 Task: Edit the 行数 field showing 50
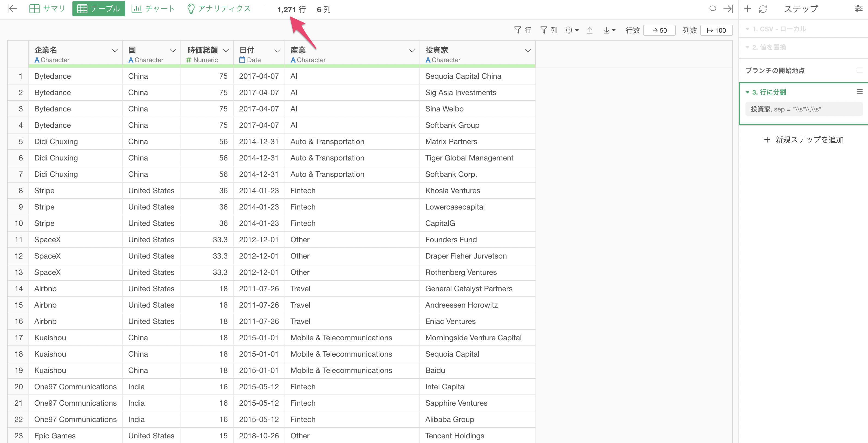click(659, 30)
